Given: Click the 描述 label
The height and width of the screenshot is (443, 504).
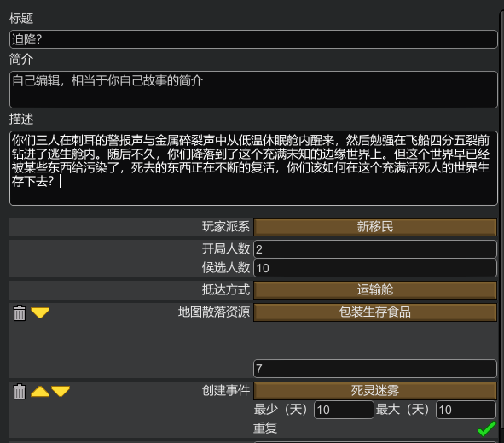Looking at the screenshot, I should (21, 119).
